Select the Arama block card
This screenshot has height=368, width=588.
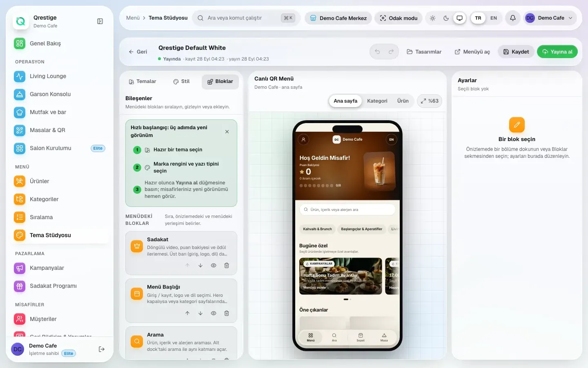[181, 343]
